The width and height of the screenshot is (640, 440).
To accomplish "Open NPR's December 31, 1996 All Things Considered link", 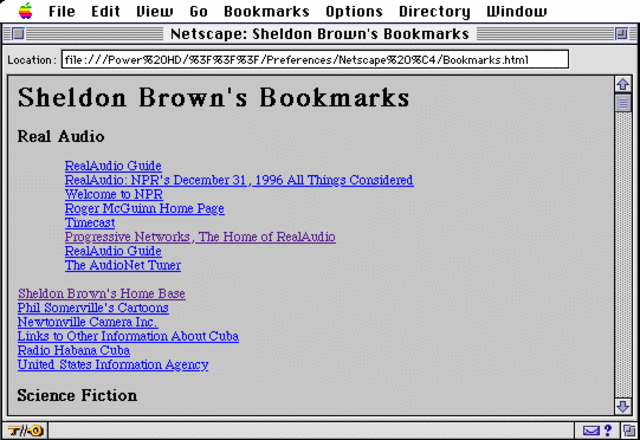I will (239, 180).
